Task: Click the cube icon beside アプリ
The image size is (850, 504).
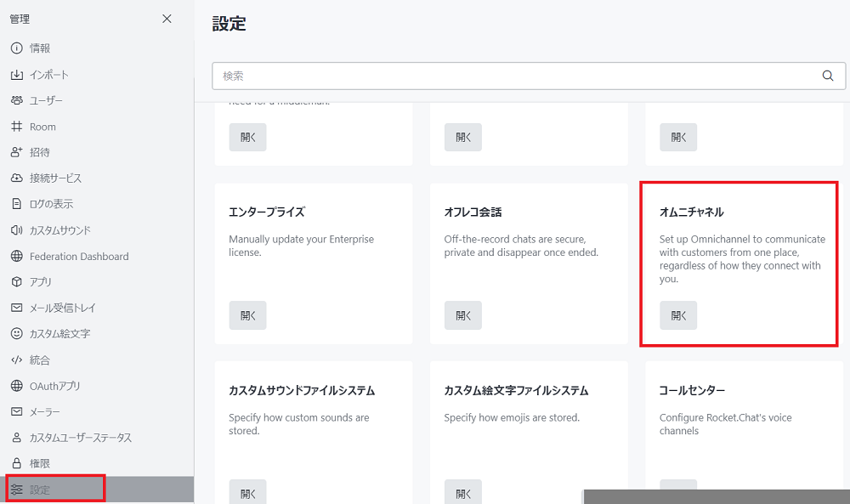Action: pos(16,282)
